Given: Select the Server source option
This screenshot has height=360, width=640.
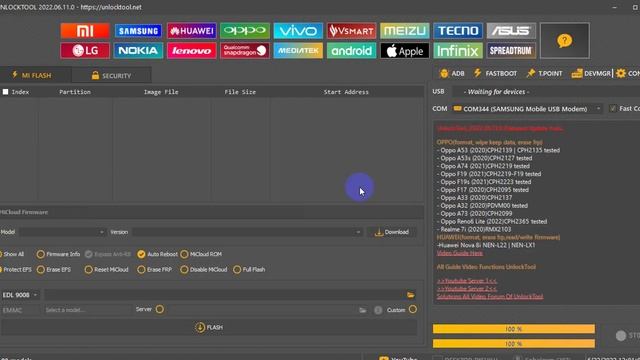Looking at the screenshot, I should point(160,309).
